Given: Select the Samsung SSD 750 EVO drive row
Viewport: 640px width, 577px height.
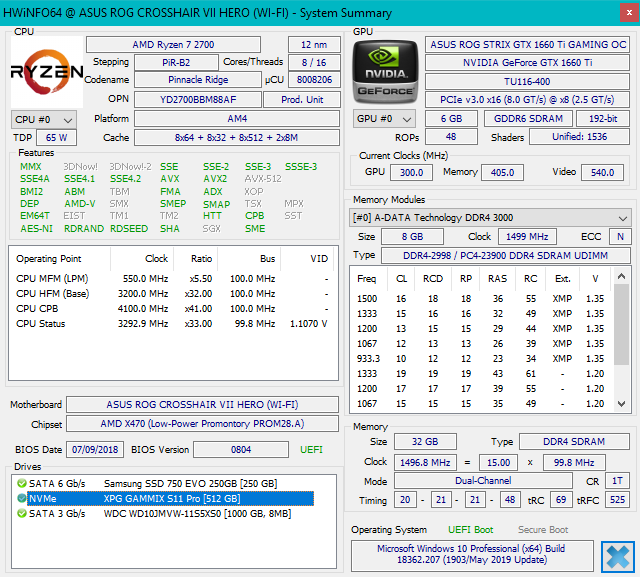Looking at the screenshot, I should pos(173,484).
